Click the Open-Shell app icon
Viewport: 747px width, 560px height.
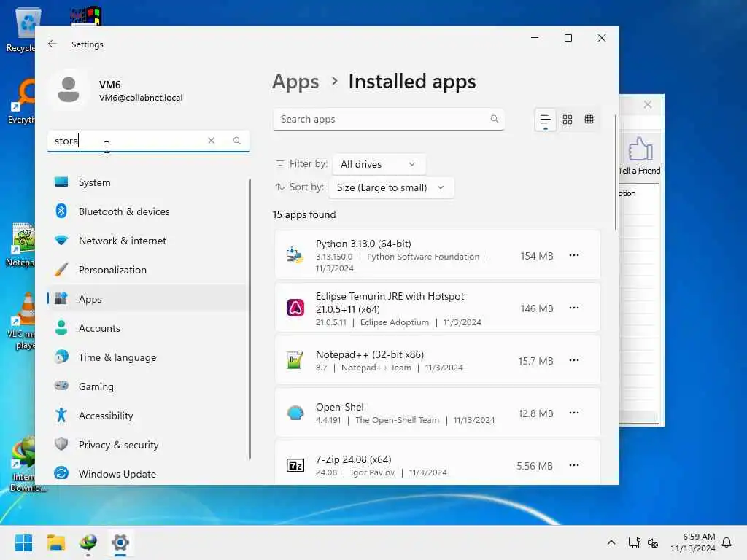coord(295,413)
